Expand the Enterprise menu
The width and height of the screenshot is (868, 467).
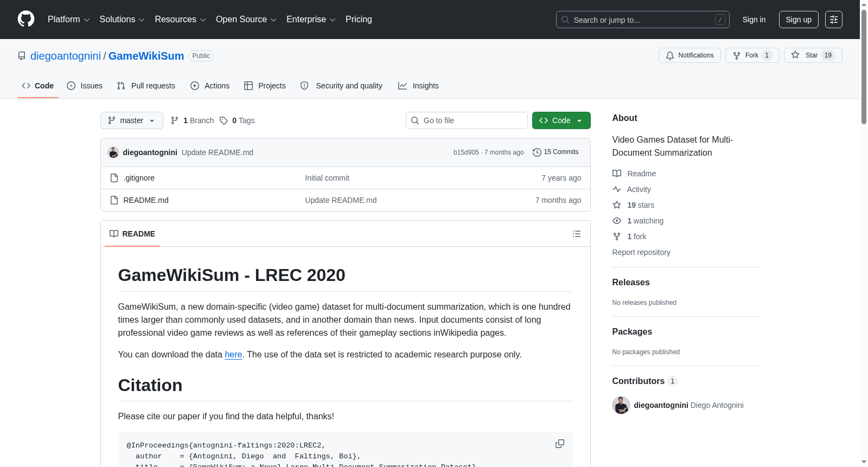pos(311,20)
